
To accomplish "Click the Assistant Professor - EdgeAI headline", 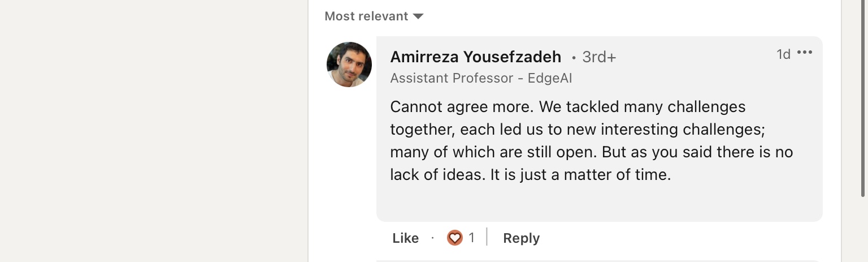I will pos(481,78).
